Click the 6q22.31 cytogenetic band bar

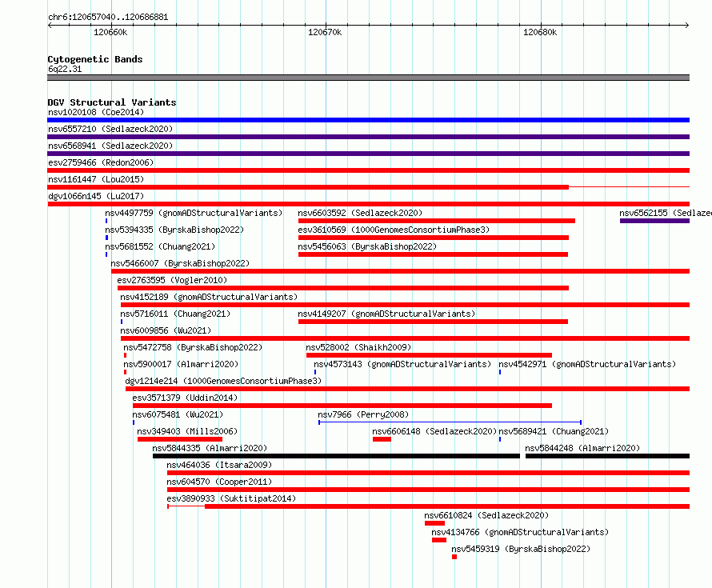click(x=368, y=78)
